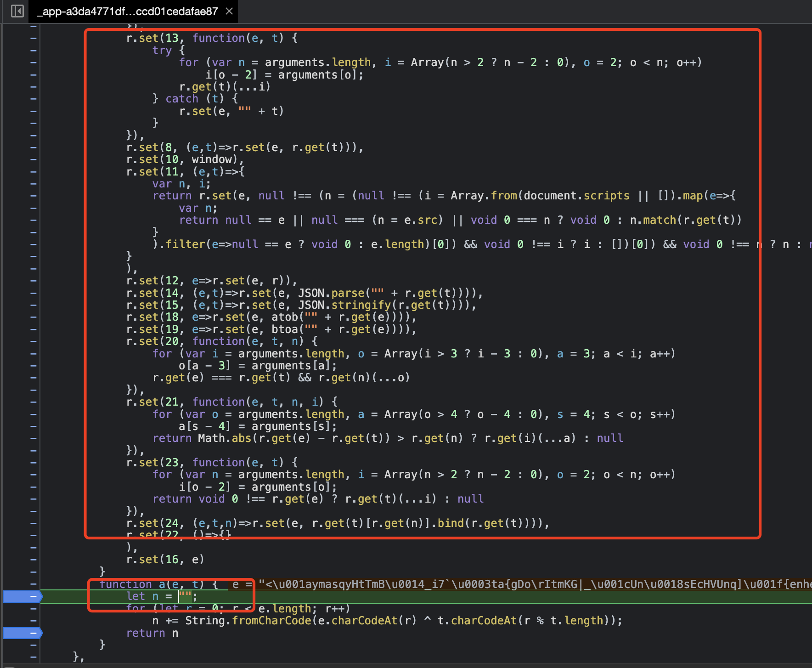Set breakpoint in gutter beside r.set(13, function(e, t)

coord(33,38)
